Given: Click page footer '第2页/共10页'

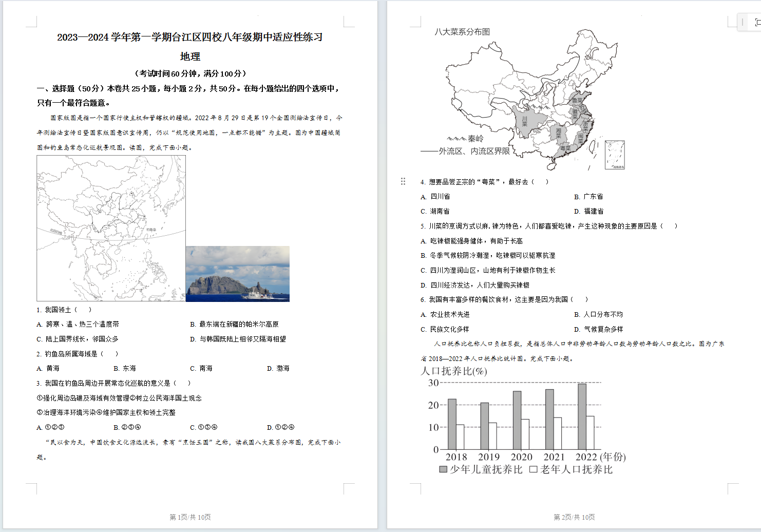Looking at the screenshot, I should click(x=574, y=517).
